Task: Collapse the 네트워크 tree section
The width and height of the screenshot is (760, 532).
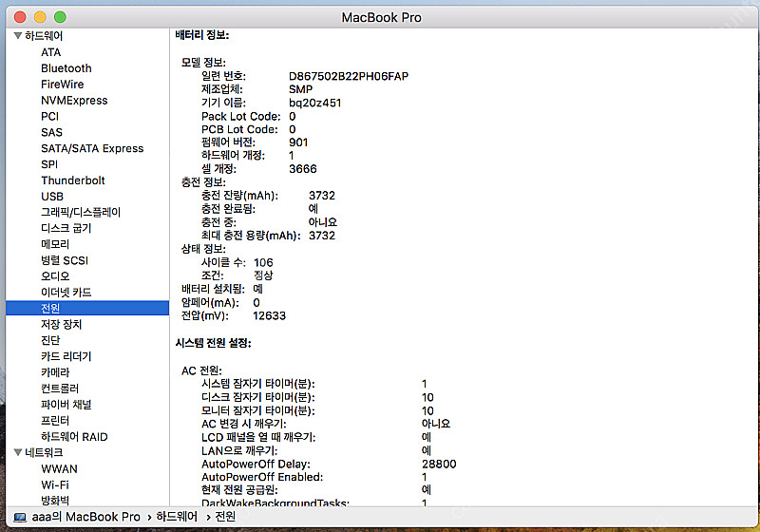Action: pyautogui.click(x=18, y=452)
